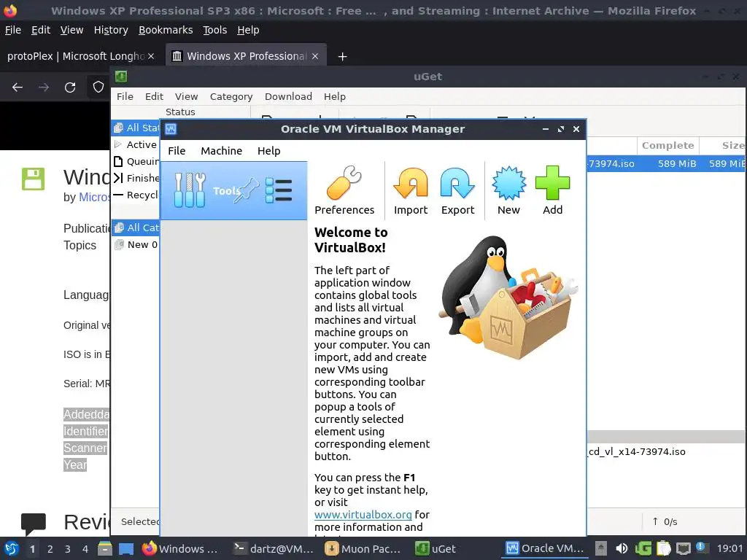Viewport: 747px width, 560px height.
Task: Click the Size column header in uGet
Action: tap(724, 145)
